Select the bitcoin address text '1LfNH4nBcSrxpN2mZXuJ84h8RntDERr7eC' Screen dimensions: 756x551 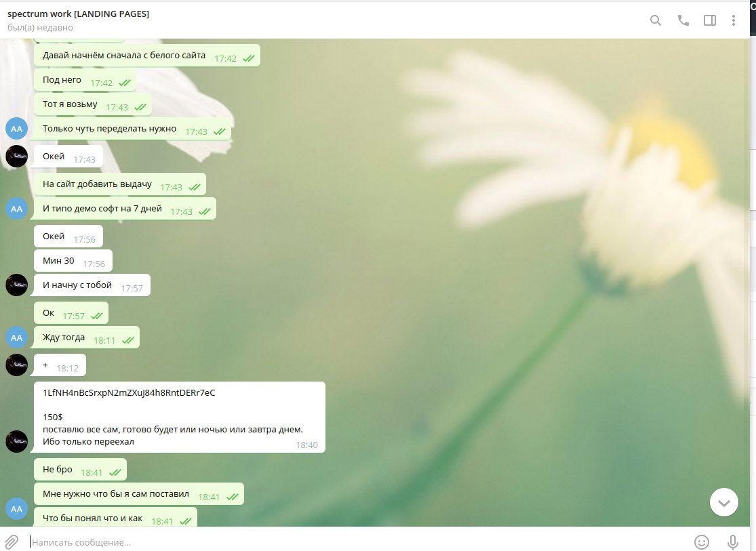129,393
